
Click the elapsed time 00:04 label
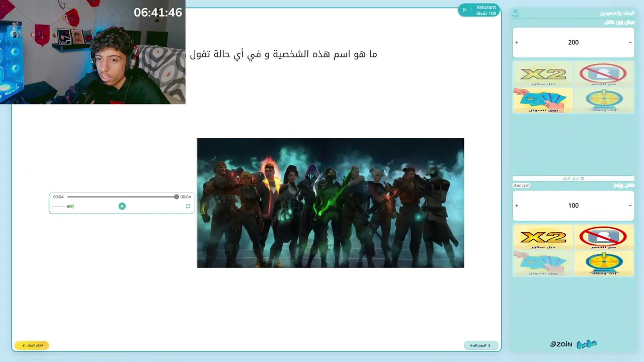(58, 197)
